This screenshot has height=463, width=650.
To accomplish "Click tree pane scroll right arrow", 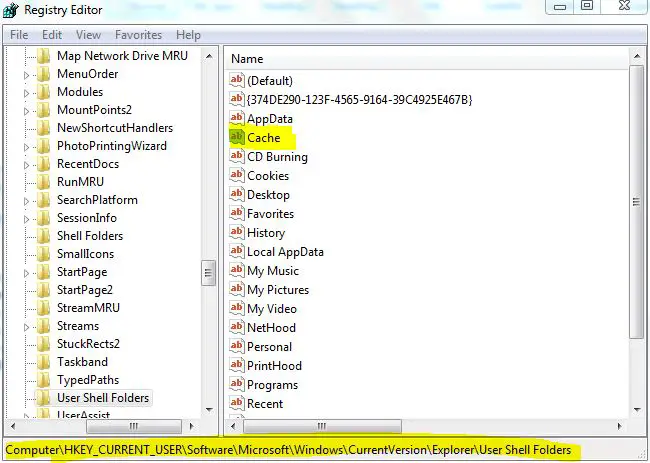I will pyautogui.click(x=191, y=426).
